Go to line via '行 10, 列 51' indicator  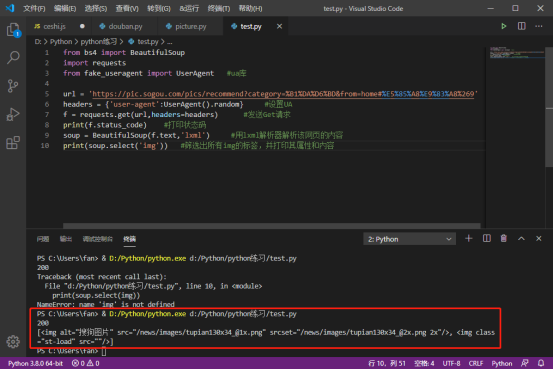[x=387, y=363]
